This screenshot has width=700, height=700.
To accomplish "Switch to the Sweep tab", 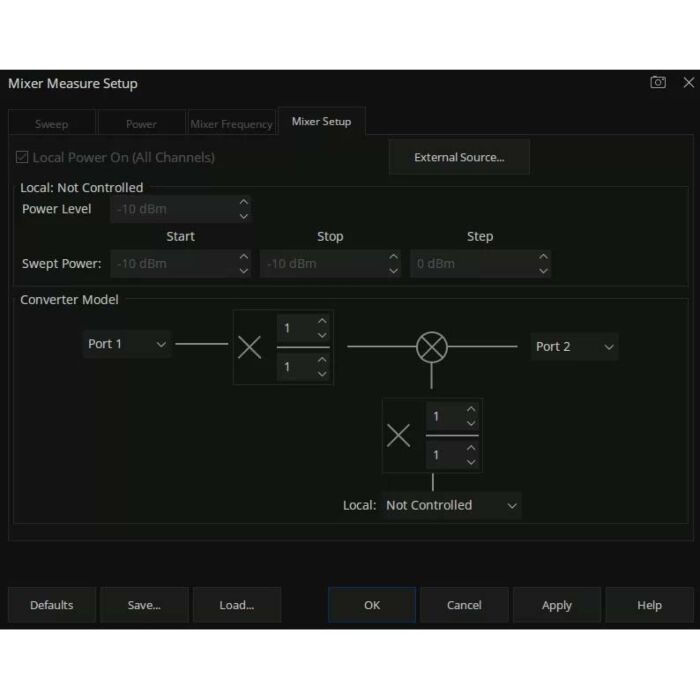I will 52,124.
